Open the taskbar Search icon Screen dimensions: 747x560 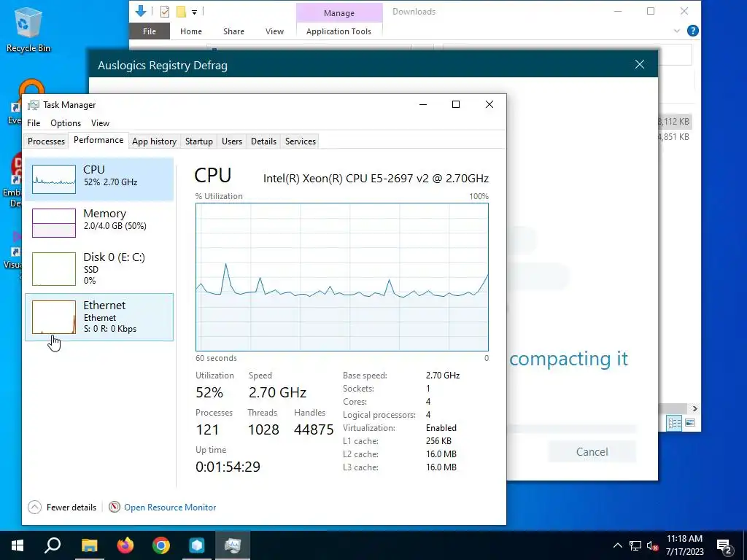point(53,545)
